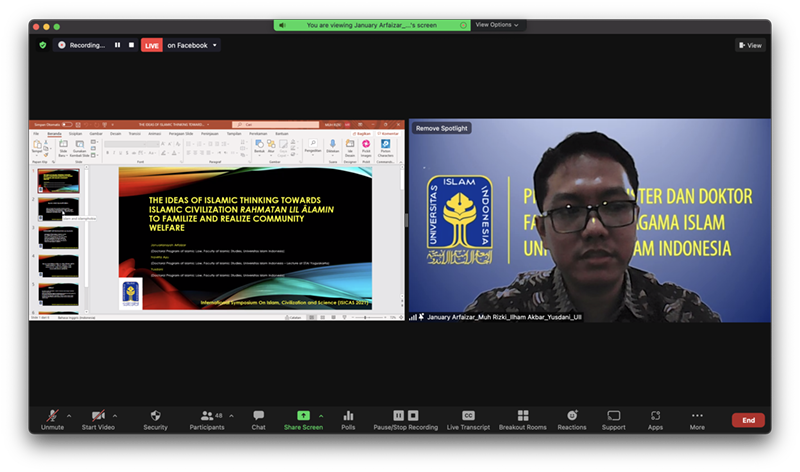The width and height of the screenshot is (800, 472).
Task: Click the shared PowerPoint slide title
Action: click(243, 213)
